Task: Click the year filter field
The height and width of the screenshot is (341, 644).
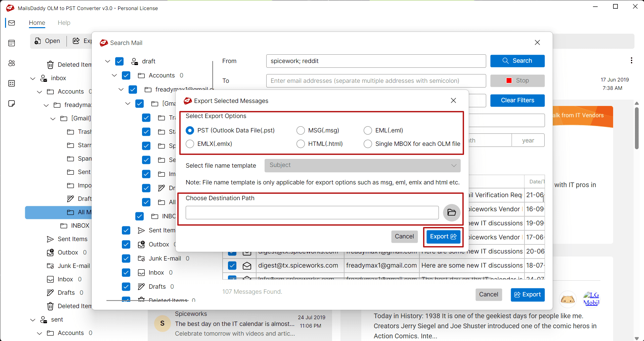Action: pyautogui.click(x=528, y=140)
